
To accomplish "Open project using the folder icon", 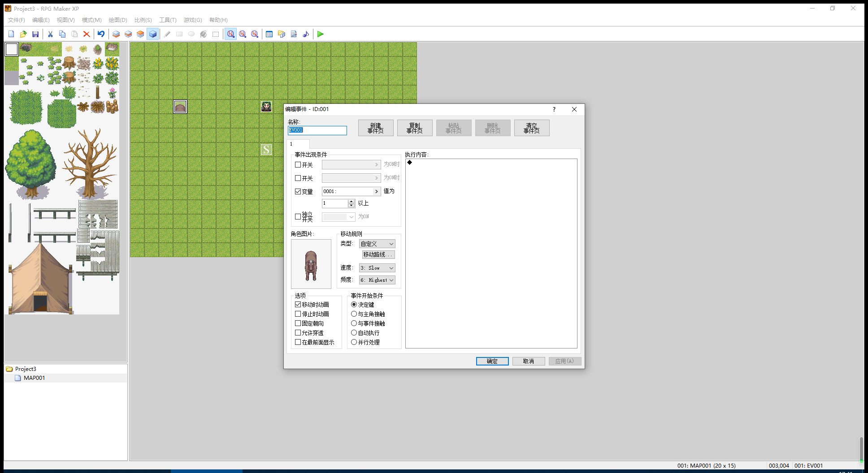I will (23, 34).
